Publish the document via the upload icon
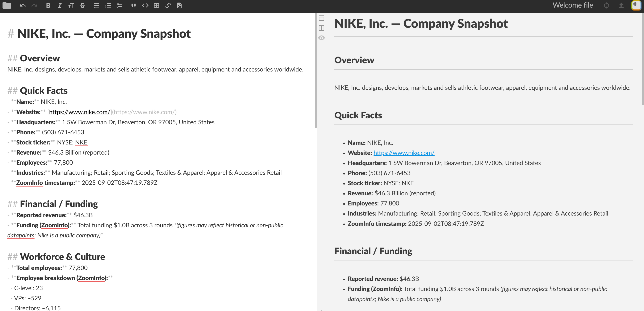The width and height of the screenshot is (644, 311). point(622,5)
